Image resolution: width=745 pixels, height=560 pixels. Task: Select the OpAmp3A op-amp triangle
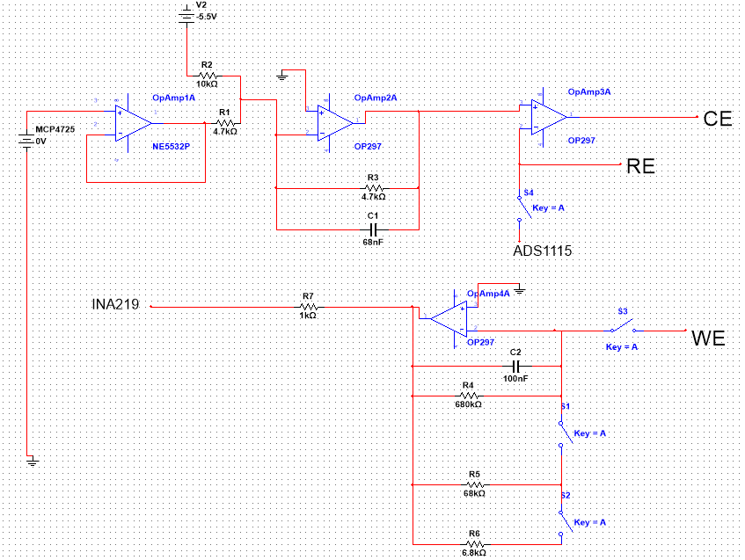549,116
